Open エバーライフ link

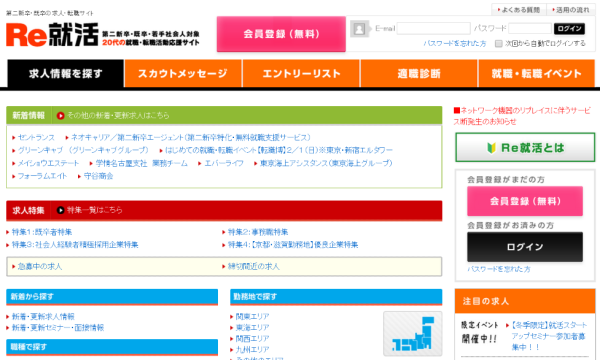224,163
